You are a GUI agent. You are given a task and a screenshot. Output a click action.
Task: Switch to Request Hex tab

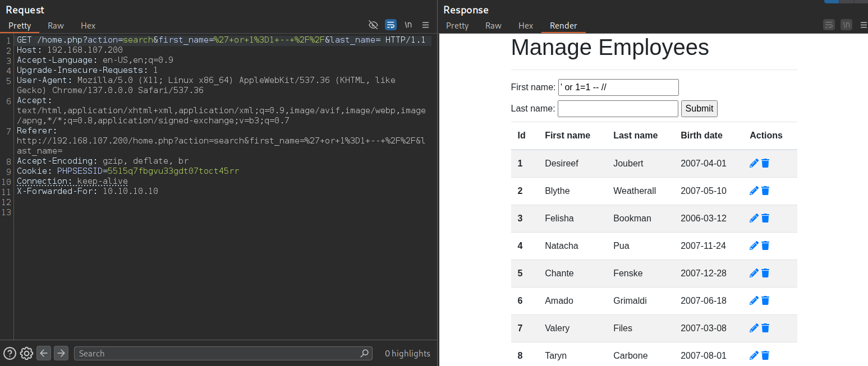click(88, 25)
